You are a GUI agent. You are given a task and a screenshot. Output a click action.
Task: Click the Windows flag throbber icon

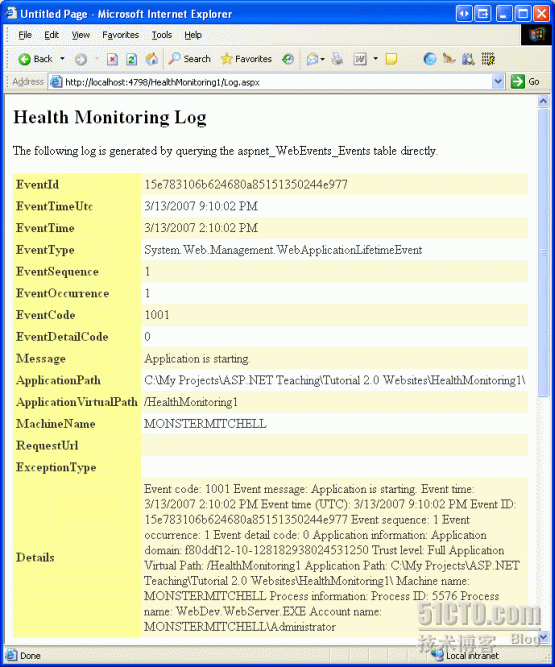536,34
